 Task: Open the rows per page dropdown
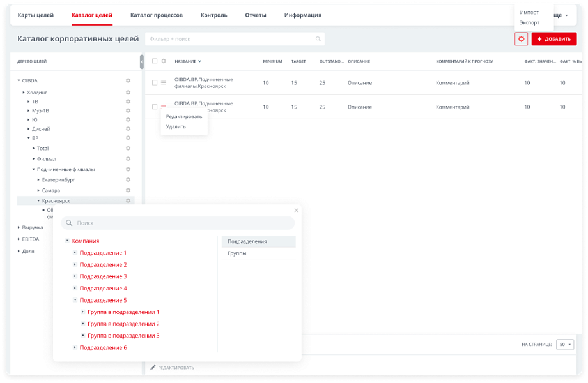564,344
